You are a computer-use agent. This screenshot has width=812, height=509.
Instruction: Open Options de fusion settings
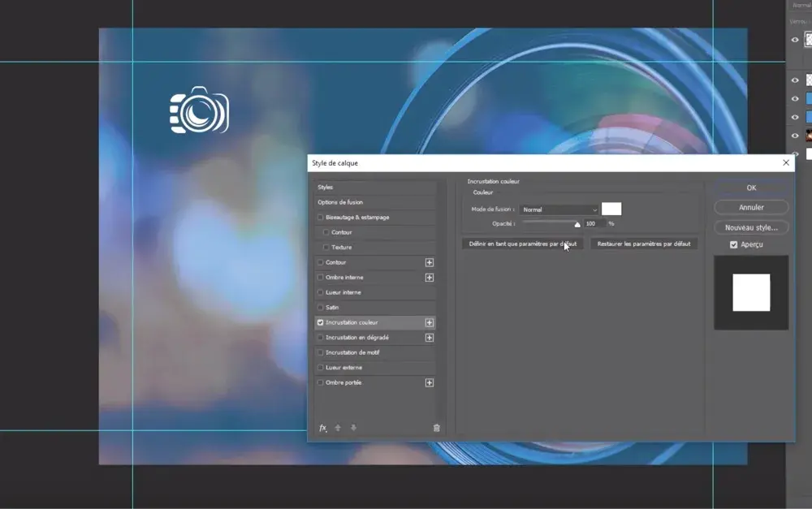tap(375, 202)
